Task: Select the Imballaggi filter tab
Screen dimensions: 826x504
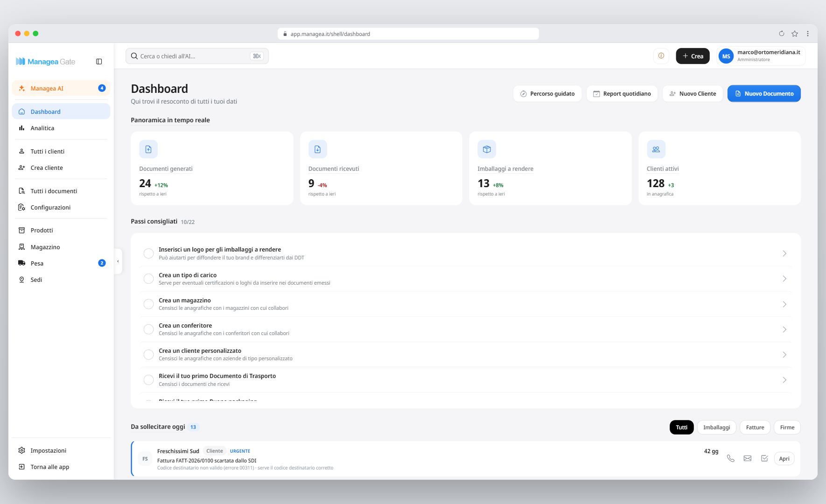Action: click(716, 427)
